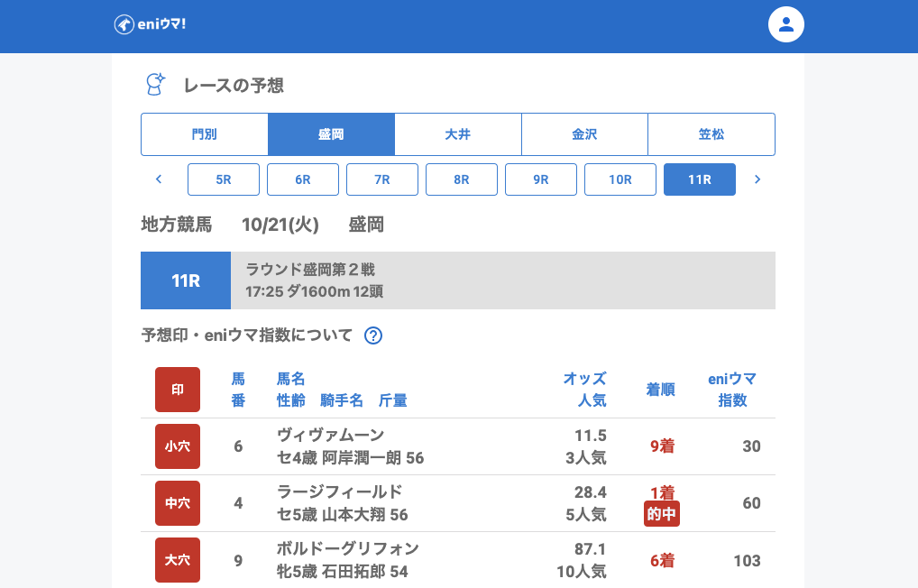Switch to the 大井 racetrack tab

(x=458, y=134)
